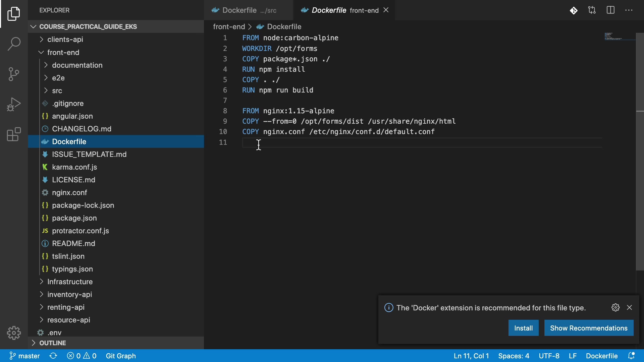Click the Git Graph diamond icon in toolbar
The width and height of the screenshot is (644, 362).
(x=574, y=10)
